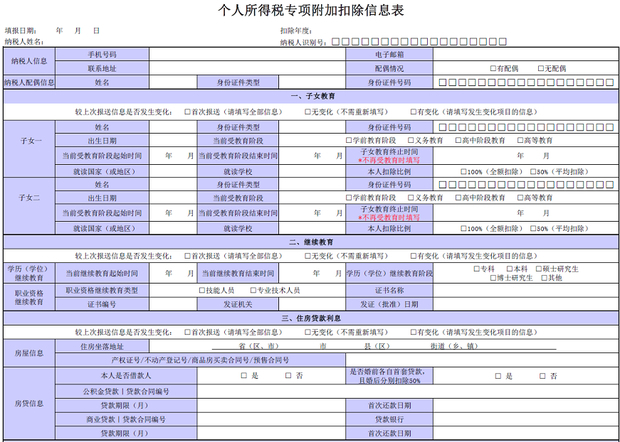Check the 专科 education level box
Screen dimensions: 620x442
tap(476, 269)
